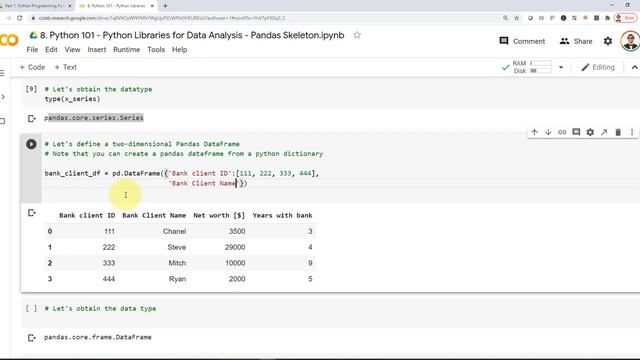Clear output of the DataFrame table
640x360 pixels.
click(x=31, y=213)
